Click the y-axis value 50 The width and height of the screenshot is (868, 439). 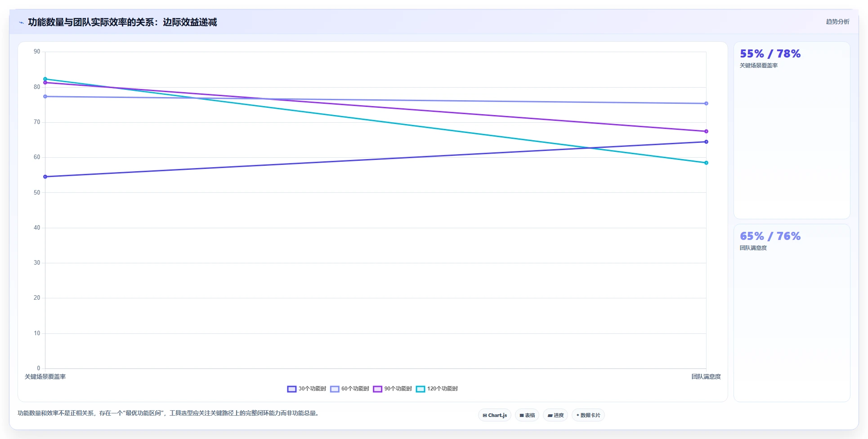pyautogui.click(x=37, y=192)
